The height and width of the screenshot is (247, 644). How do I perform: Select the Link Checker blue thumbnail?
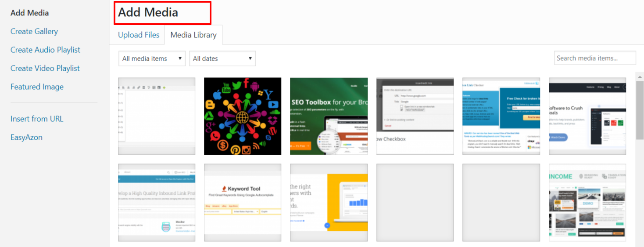pos(501,116)
